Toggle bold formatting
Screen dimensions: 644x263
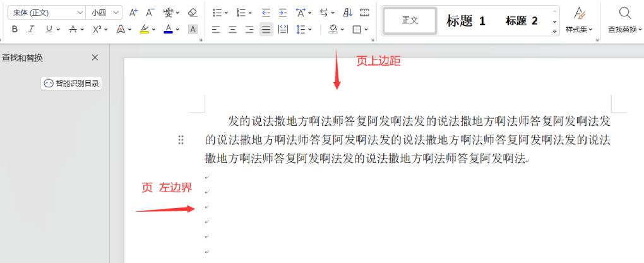pos(15,29)
